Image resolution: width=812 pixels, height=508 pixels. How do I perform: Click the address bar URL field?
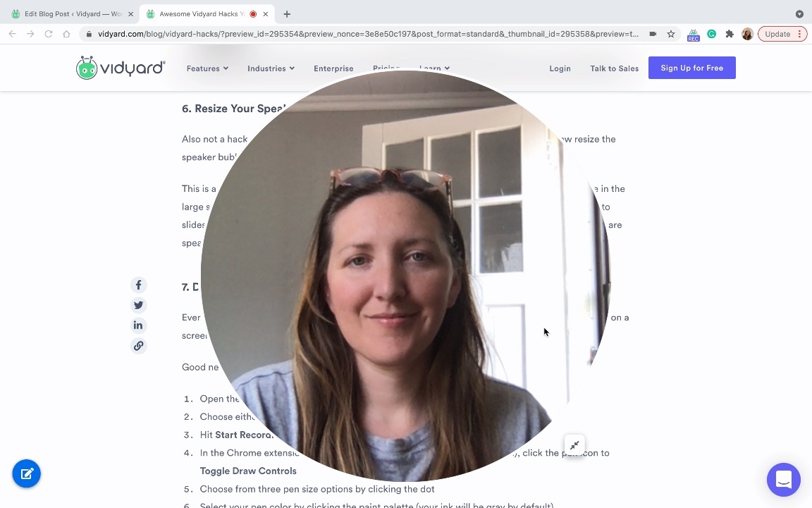368,34
